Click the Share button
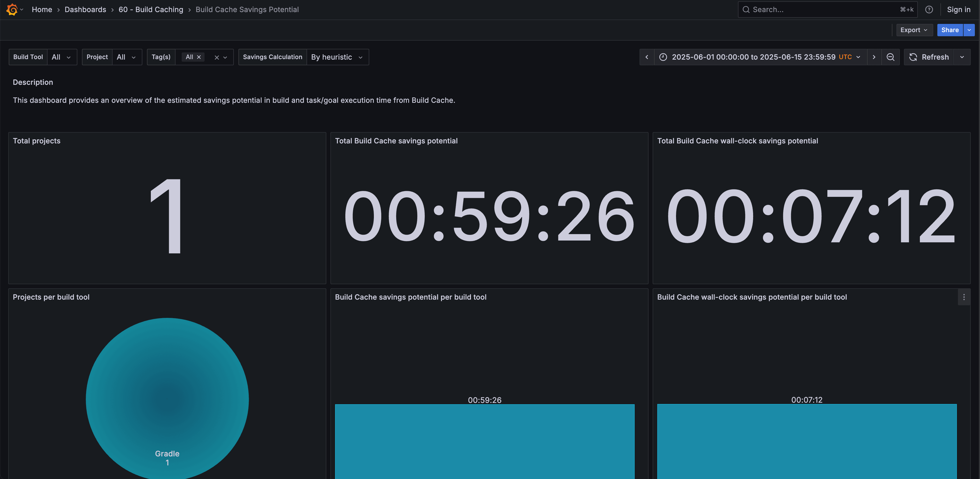The image size is (980, 479). pos(950,30)
